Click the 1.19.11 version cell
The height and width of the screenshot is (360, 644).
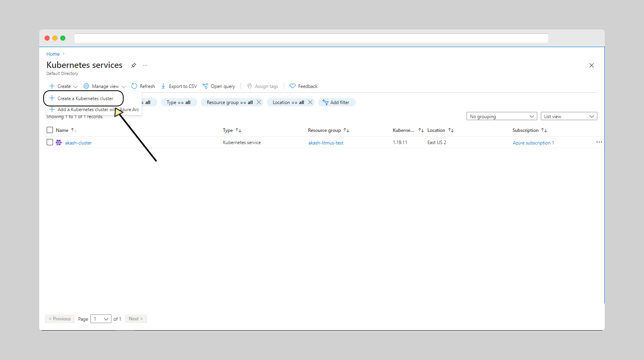pos(400,143)
